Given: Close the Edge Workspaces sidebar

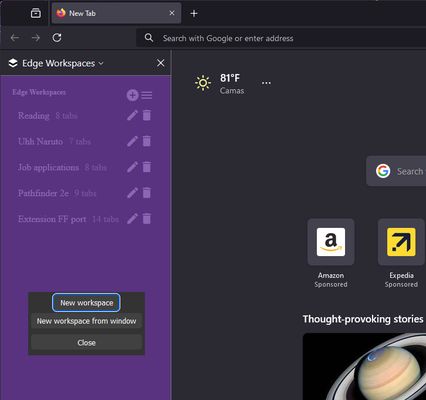Looking at the screenshot, I should (160, 63).
